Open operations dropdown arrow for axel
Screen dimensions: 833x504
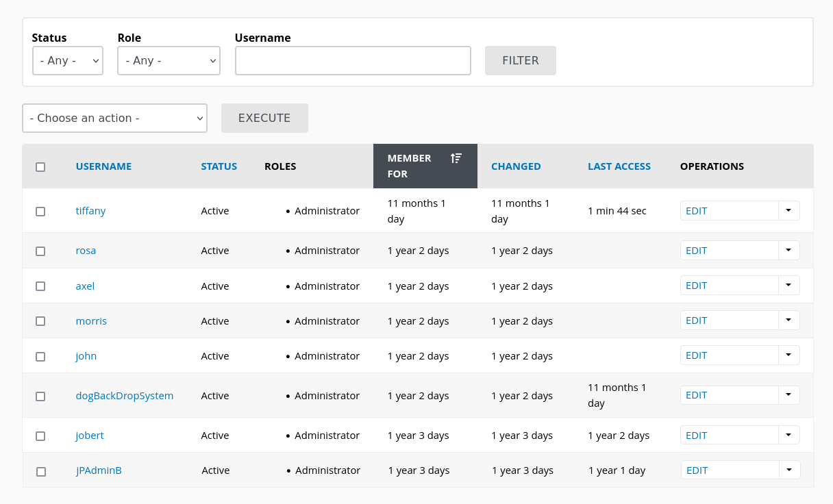click(788, 285)
